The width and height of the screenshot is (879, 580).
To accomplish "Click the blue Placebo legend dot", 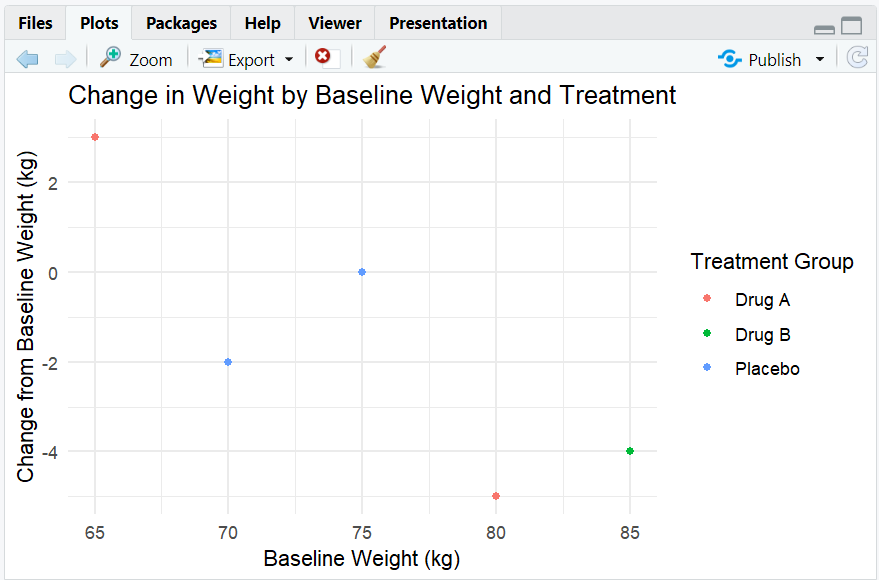I will click(707, 367).
